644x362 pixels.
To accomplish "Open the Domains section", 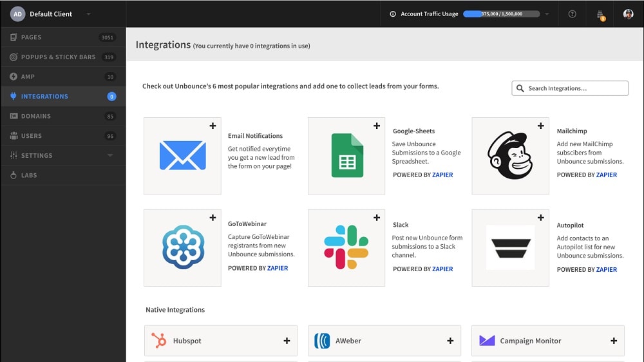I will click(63, 117).
